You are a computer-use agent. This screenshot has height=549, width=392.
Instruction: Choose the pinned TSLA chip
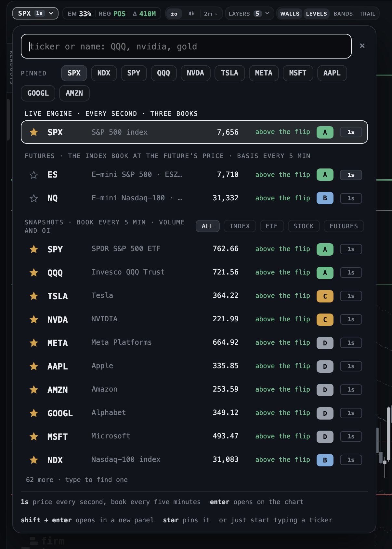tap(230, 73)
